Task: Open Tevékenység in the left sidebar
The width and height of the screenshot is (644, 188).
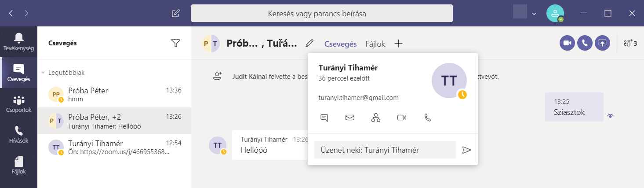Action: [18, 42]
